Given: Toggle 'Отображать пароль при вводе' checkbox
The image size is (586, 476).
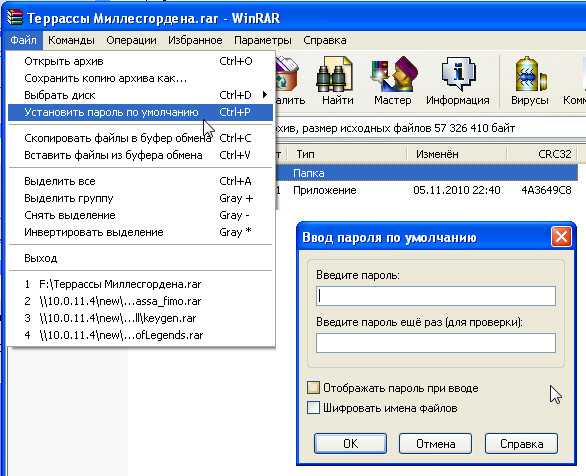Looking at the screenshot, I should [x=313, y=387].
